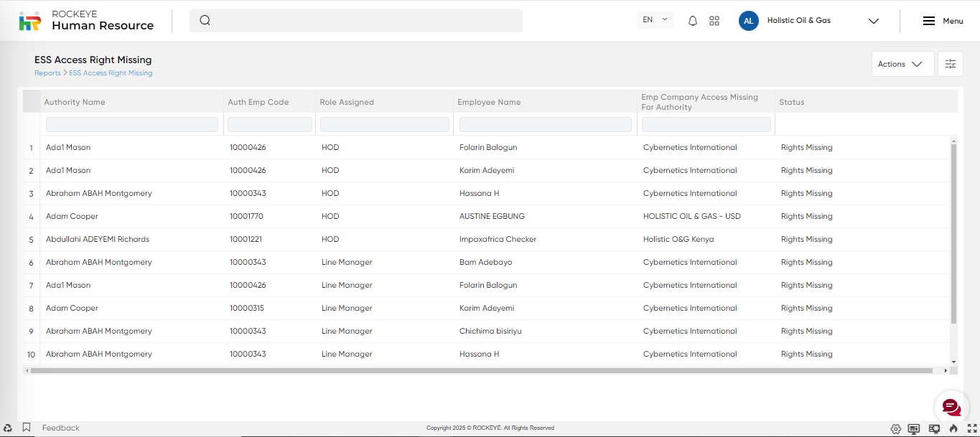Sort by Role Assigned column header

click(x=347, y=102)
